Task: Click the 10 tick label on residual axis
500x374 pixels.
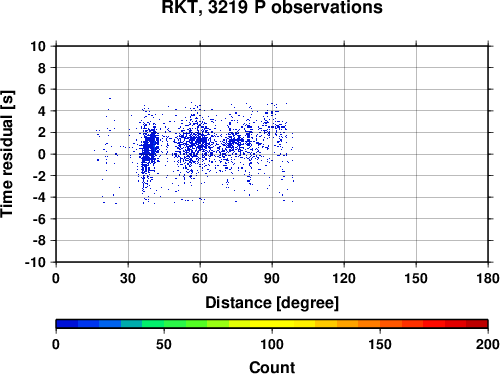Action: pos(38,46)
